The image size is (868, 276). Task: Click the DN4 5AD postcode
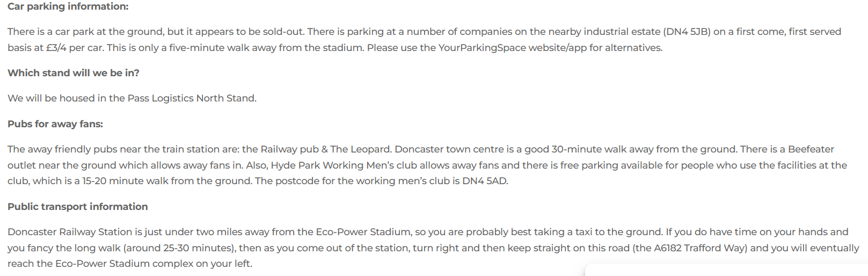tap(484, 181)
